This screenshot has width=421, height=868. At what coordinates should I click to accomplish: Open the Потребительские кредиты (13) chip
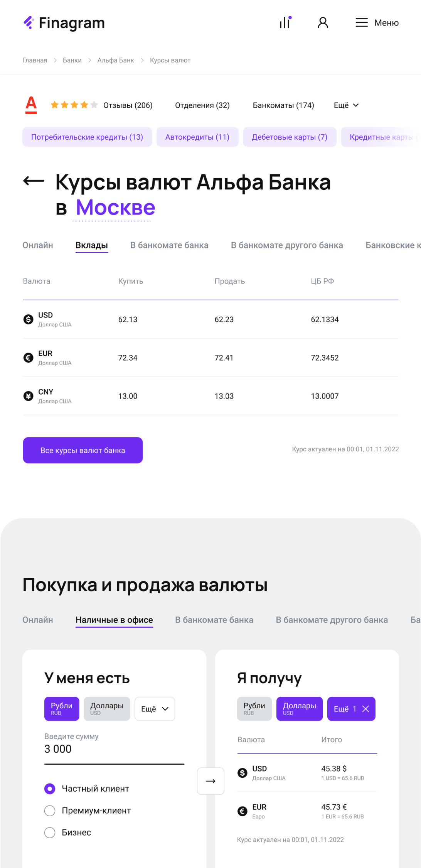click(87, 137)
